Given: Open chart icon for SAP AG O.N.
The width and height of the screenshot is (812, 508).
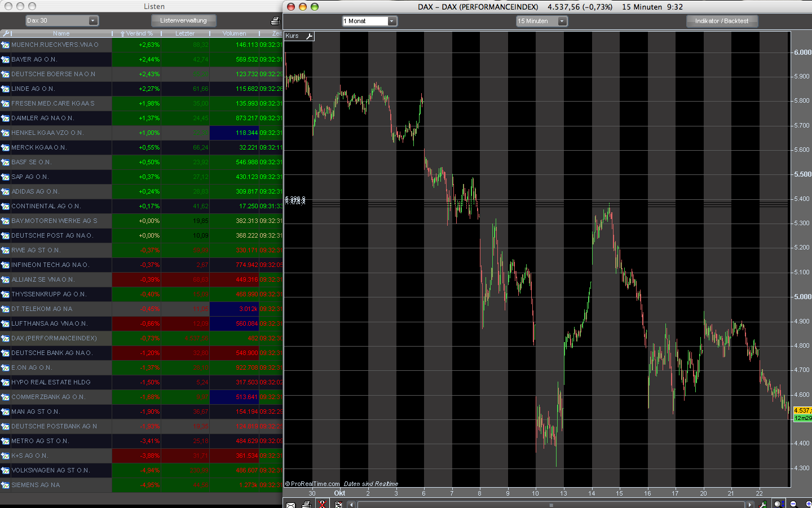Looking at the screenshot, I should point(5,177).
